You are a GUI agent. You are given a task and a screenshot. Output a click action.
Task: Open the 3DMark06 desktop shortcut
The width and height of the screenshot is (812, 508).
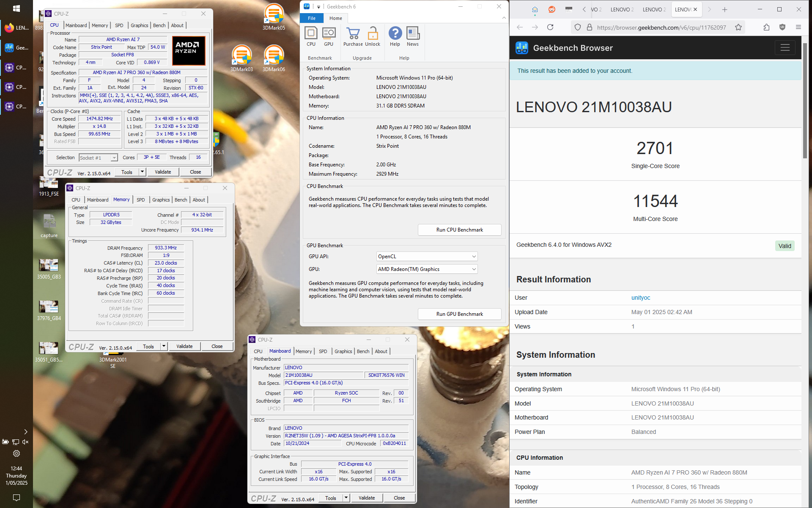pyautogui.click(x=274, y=58)
